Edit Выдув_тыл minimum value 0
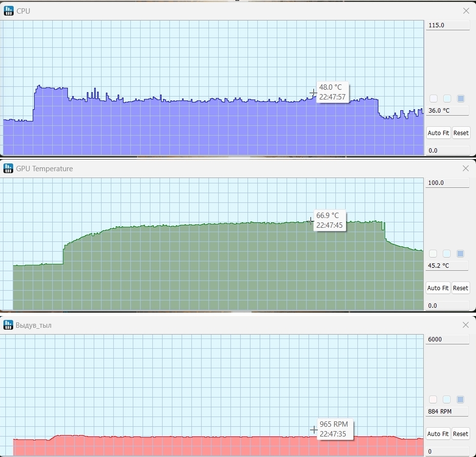476x457 pixels. [447, 452]
